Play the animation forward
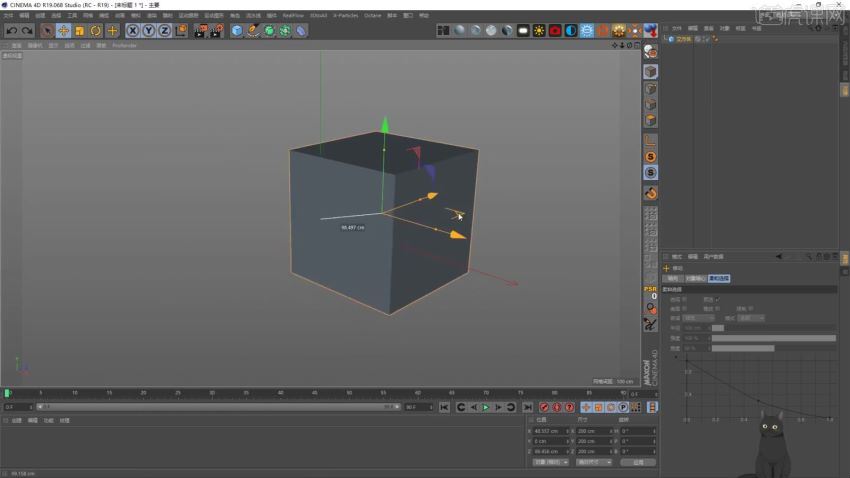The height and width of the screenshot is (478, 850). (x=486, y=408)
